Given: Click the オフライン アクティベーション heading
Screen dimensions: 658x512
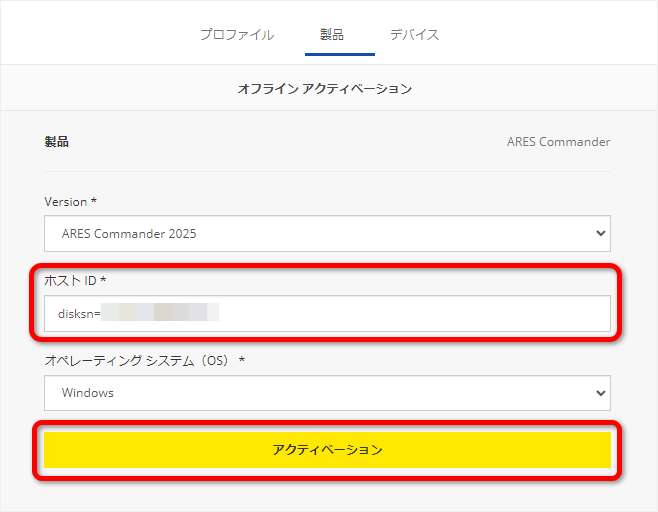Looking at the screenshot, I should point(325,89).
